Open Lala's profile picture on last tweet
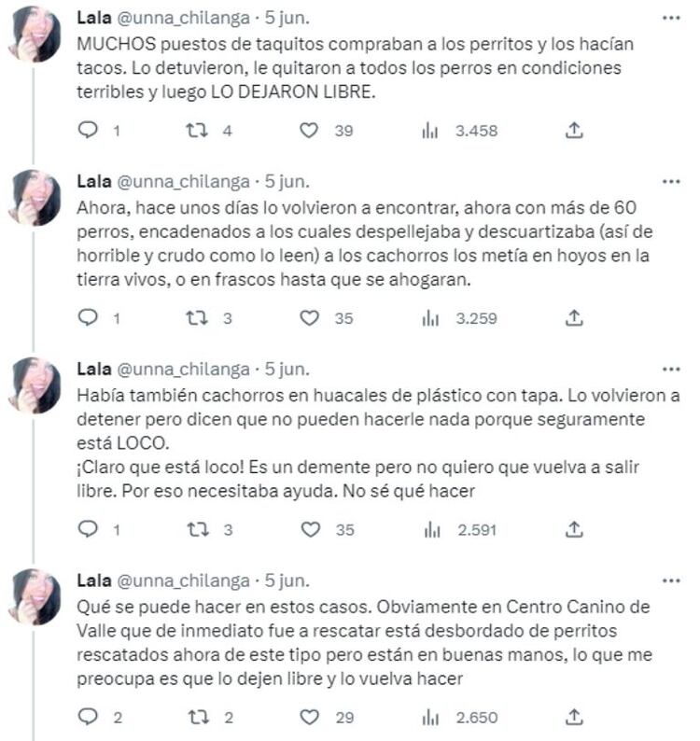 pos(35,595)
